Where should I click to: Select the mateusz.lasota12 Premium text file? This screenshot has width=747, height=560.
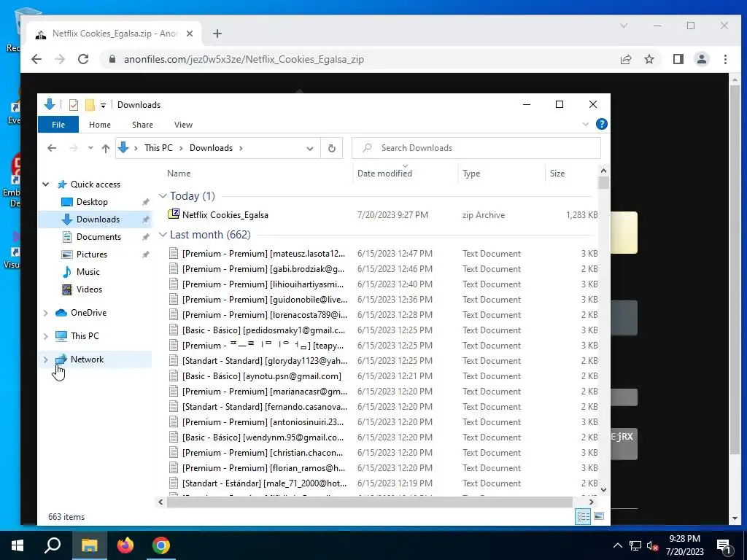[x=263, y=254]
